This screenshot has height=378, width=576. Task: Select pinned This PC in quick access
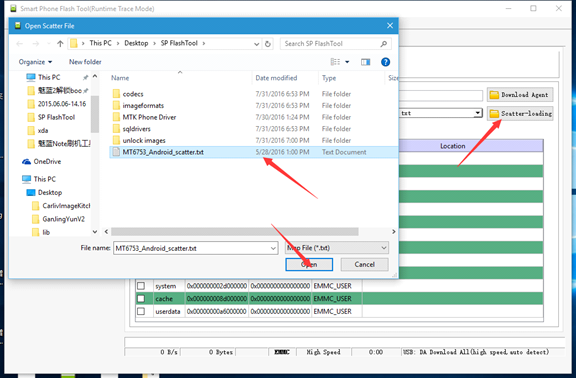pyautogui.click(x=49, y=78)
